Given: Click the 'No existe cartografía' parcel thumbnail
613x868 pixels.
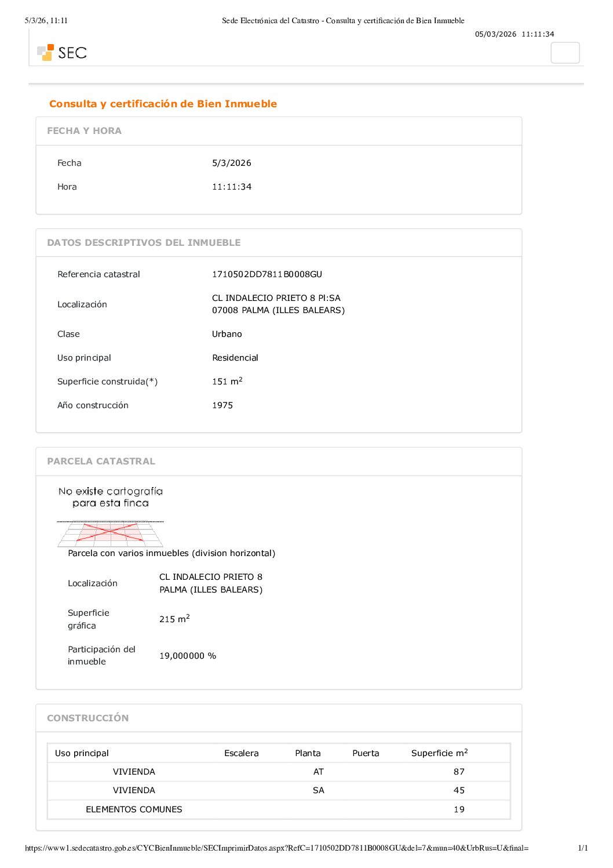Looking at the screenshot, I should point(110,497).
